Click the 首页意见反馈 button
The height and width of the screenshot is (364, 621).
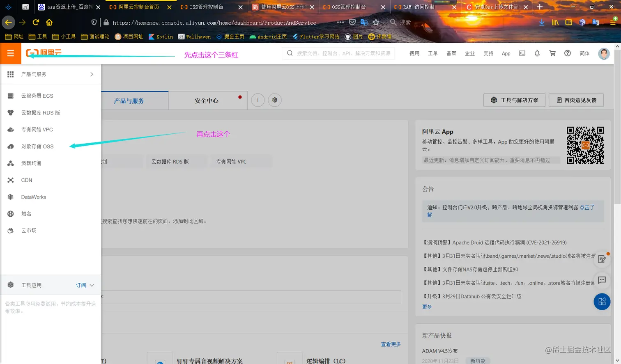tap(576, 100)
